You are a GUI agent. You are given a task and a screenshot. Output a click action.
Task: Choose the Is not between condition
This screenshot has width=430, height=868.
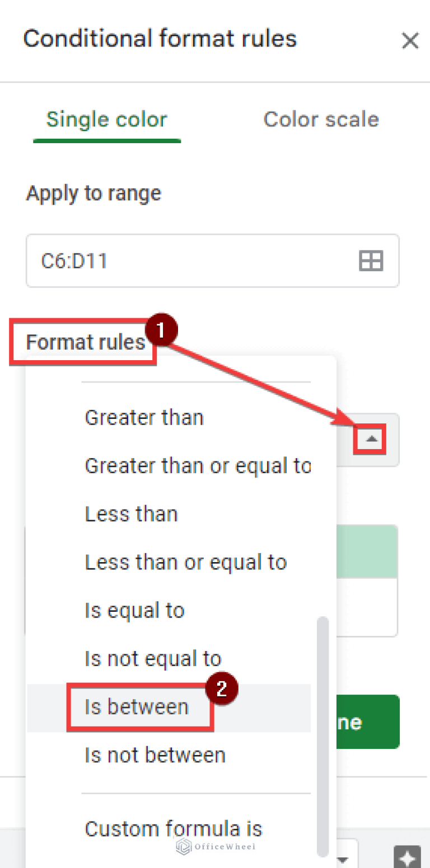coord(154,754)
